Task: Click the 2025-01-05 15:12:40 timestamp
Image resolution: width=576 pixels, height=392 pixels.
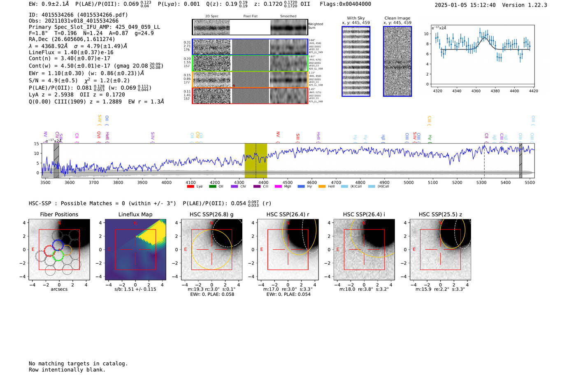Action: pos(465,5)
